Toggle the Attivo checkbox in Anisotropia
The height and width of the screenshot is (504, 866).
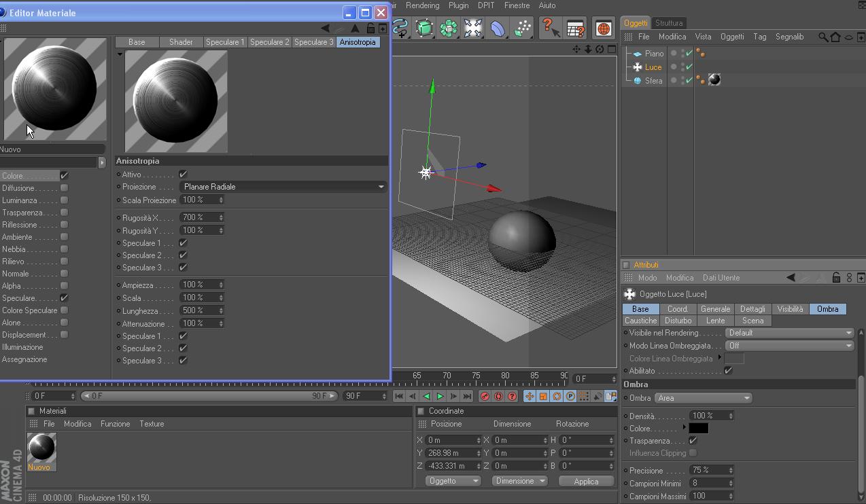(x=183, y=175)
